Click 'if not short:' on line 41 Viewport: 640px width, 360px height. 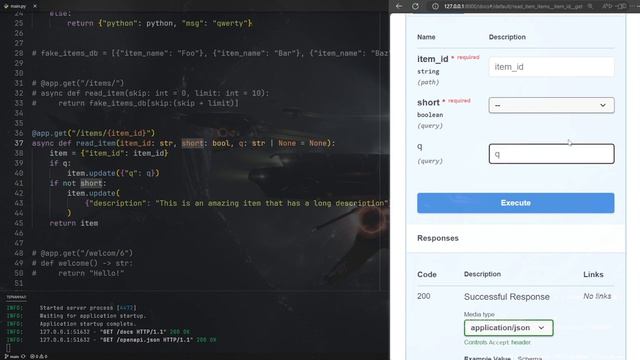tap(78, 183)
